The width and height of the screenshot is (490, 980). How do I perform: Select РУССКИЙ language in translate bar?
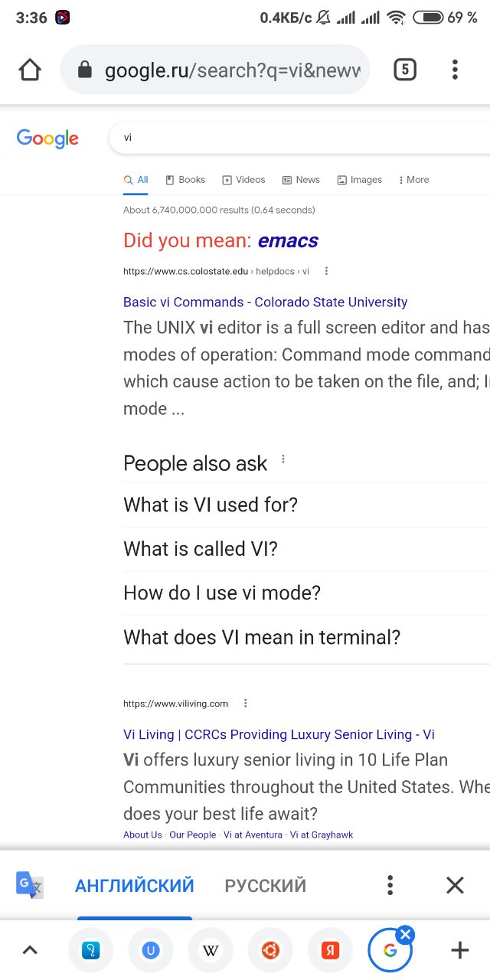(266, 886)
